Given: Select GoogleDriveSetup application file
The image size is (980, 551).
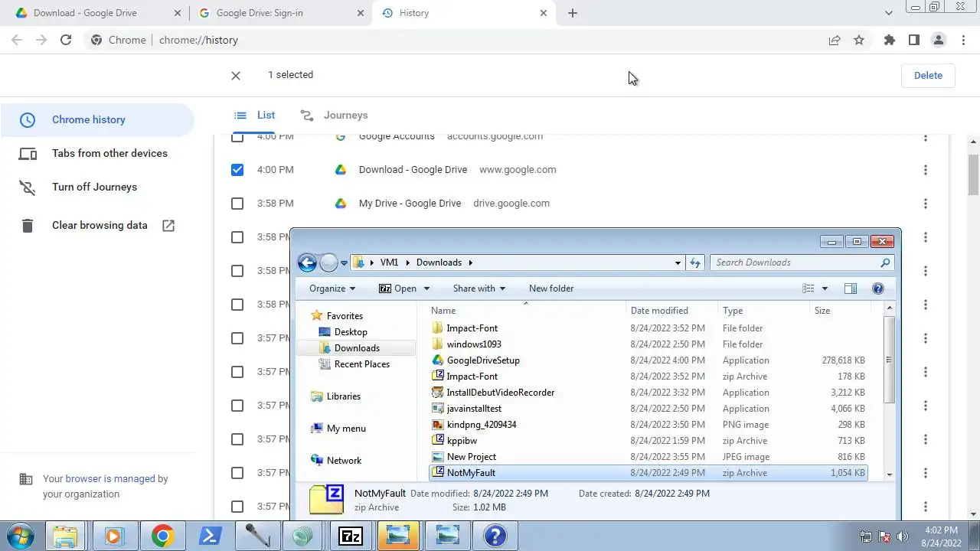Looking at the screenshot, I should point(483,360).
